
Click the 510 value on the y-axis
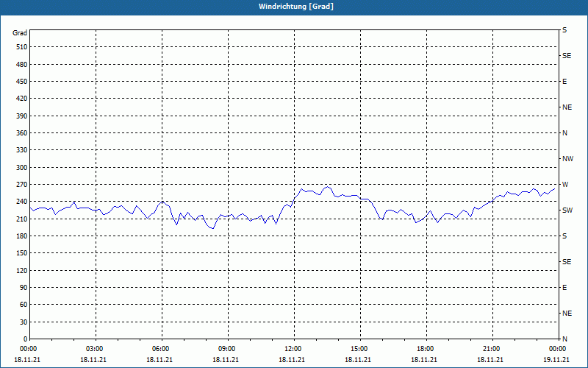pos(22,47)
